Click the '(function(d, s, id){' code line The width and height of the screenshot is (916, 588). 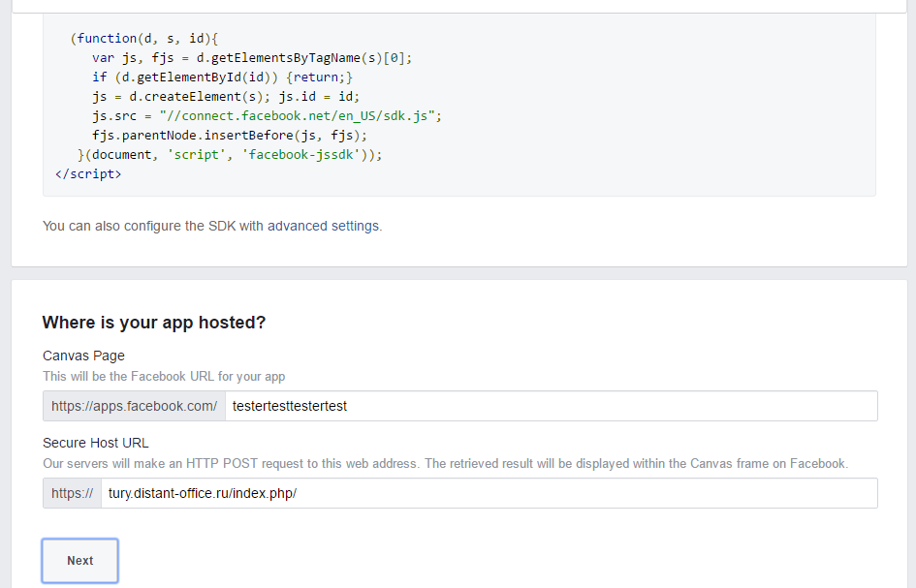pyautogui.click(x=143, y=39)
